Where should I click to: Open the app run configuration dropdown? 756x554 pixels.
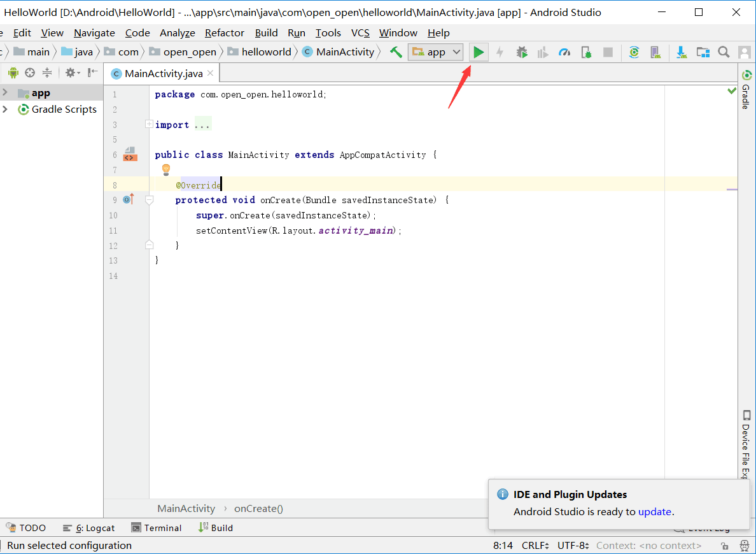click(x=436, y=52)
